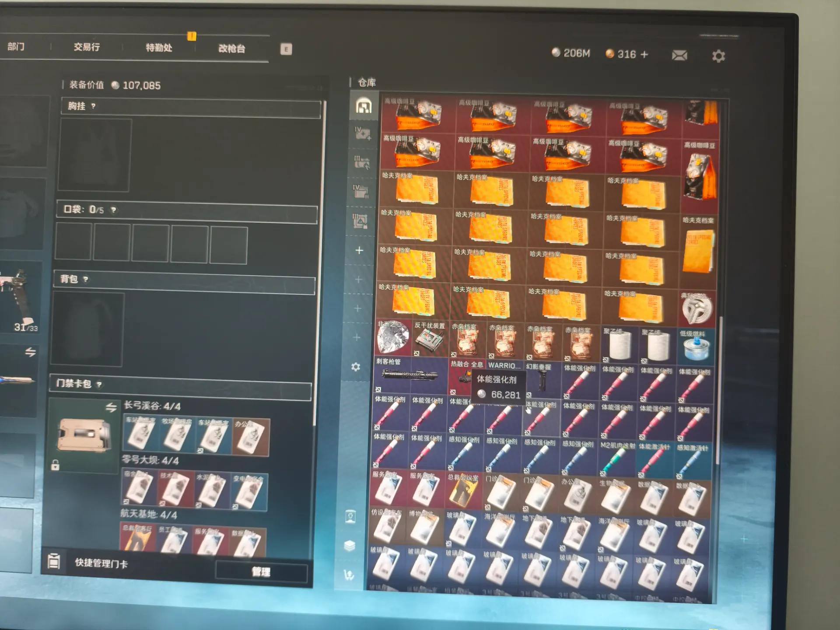The height and width of the screenshot is (630, 840).
Task: Click the swap arrows on keycard case
Action: pyautogui.click(x=111, y=408)
